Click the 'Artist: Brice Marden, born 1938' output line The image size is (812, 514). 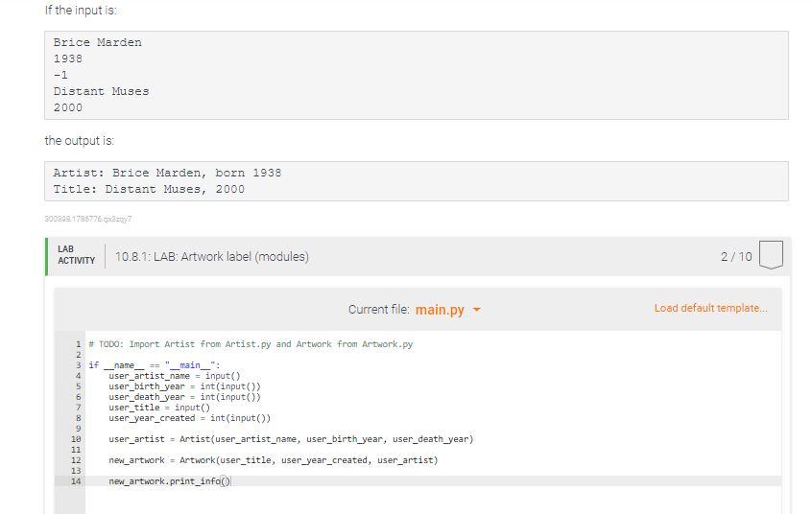coord(167,173)
